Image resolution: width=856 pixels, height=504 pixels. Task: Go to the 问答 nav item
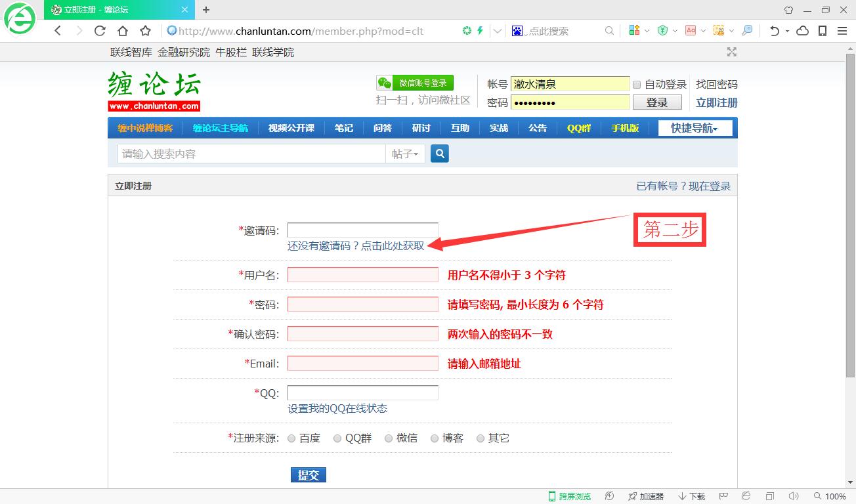pos(382,128)
